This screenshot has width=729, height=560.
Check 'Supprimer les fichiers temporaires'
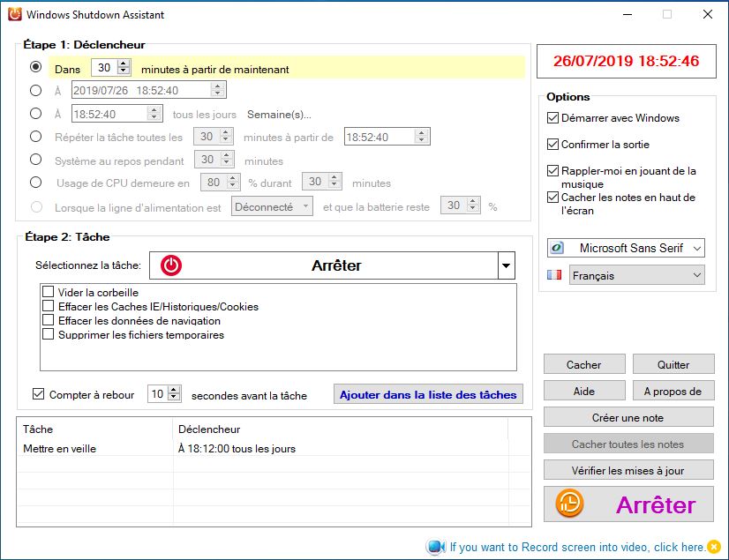point(48,334)
